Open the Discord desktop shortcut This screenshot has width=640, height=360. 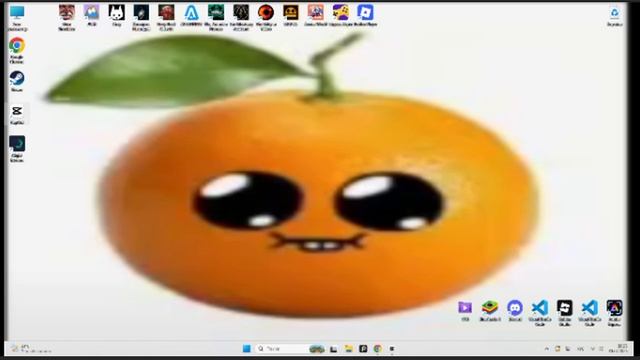pos(515,311)
